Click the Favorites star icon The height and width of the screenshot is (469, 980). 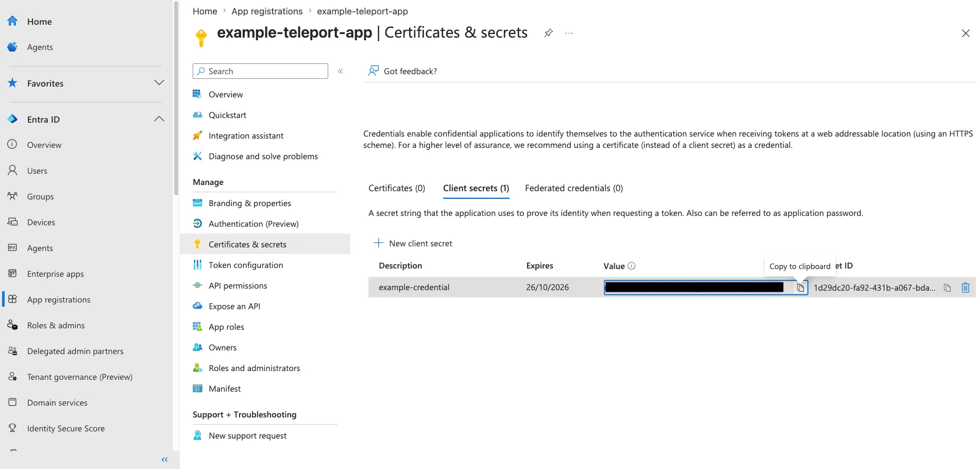pyautogui.click(x=12, y=83)
